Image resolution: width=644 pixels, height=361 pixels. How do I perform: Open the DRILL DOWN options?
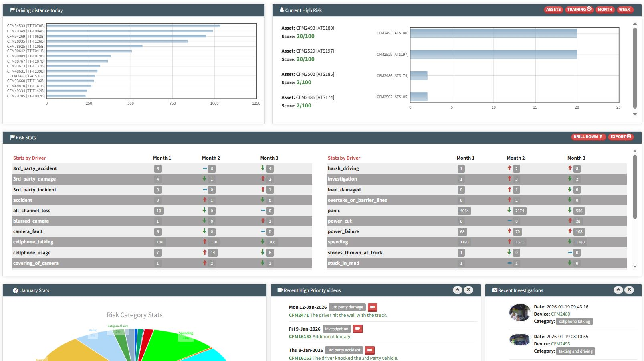click(586, 136)
